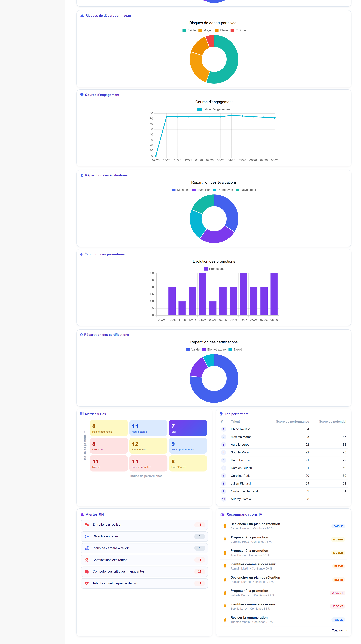Image resolution: width=361 pixels, height=644 pixels.
Task: Click the up arrow icon beside Évolution des promotions
Action: pos(81,254)
